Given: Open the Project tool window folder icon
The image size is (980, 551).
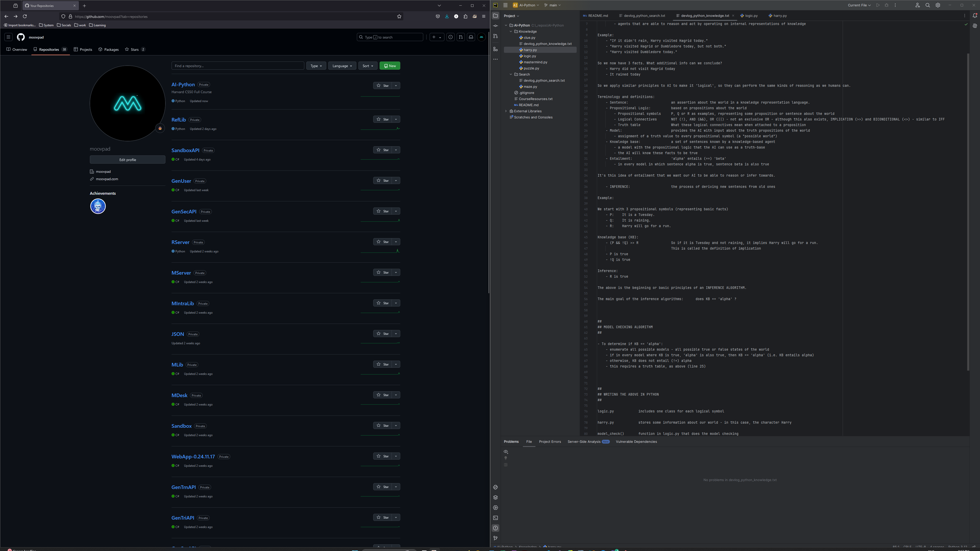Looking at the screenshot, I should 495,16.
